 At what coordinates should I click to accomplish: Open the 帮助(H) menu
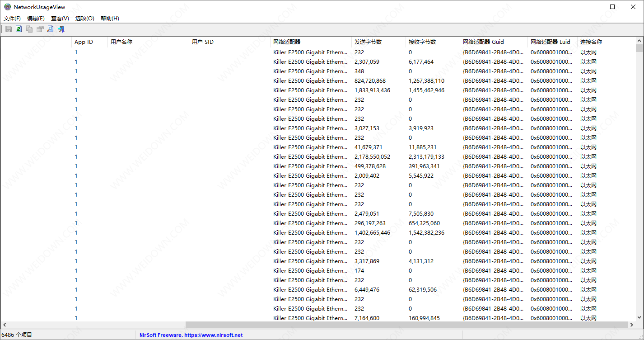(110, 19)
